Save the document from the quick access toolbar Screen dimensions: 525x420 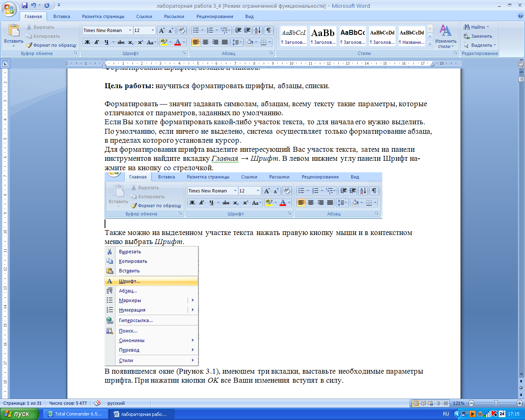pyautogui.click(x=25, y=6)
